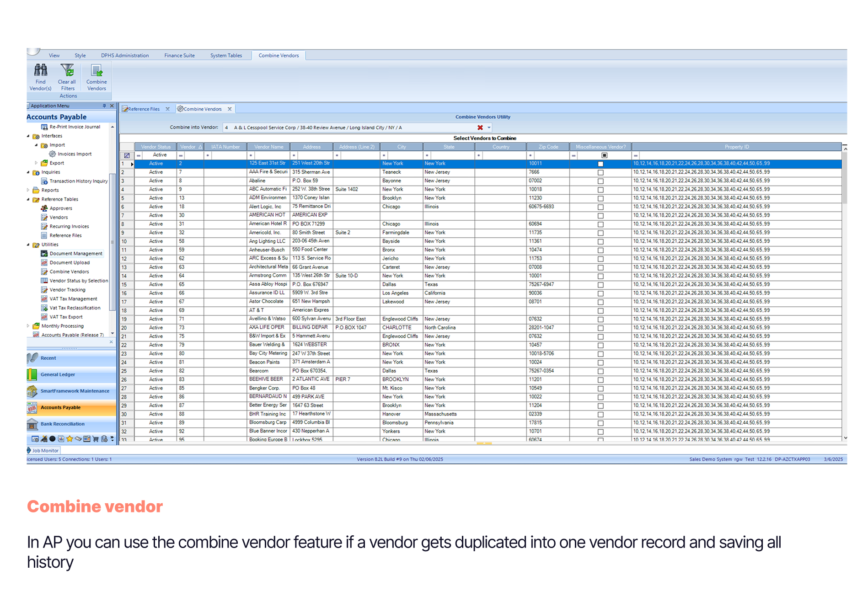Click the Clear all Filters funnel icon
This screenshot has width=868, height=602.
click(x=67, y=70)
